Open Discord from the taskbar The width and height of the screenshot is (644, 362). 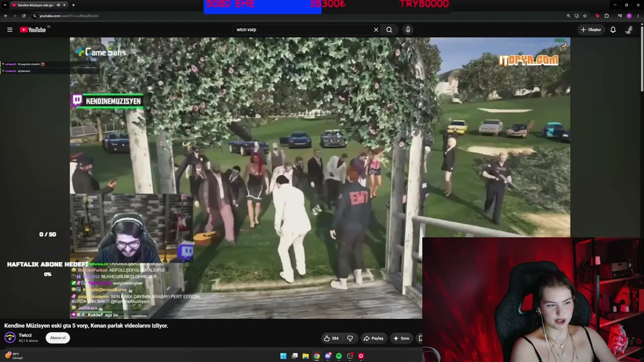[328, 356]
